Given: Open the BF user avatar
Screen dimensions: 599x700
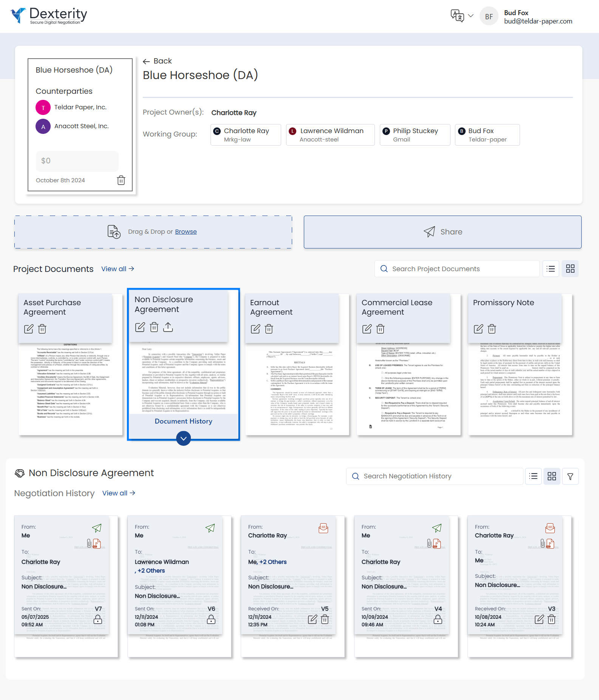Looking at the screenshot, I should pos(489,16).
